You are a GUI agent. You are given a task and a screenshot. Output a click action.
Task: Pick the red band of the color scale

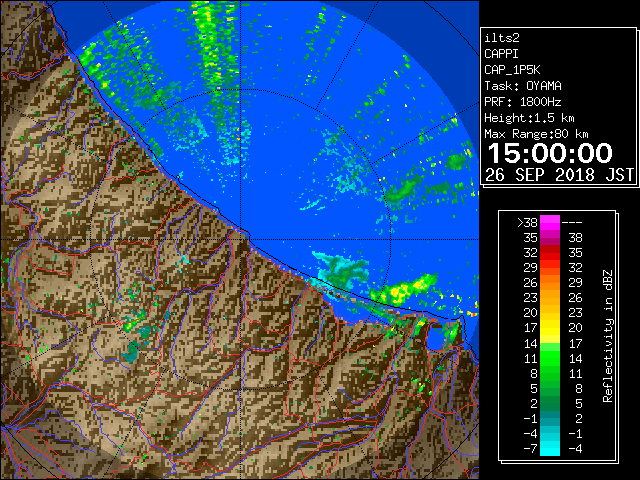(x=550, y=253)
